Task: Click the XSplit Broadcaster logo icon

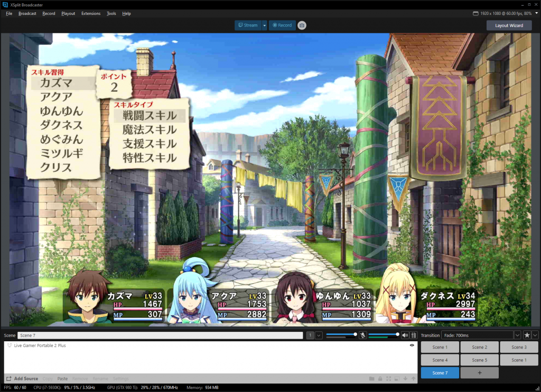Action: (5, 5)
